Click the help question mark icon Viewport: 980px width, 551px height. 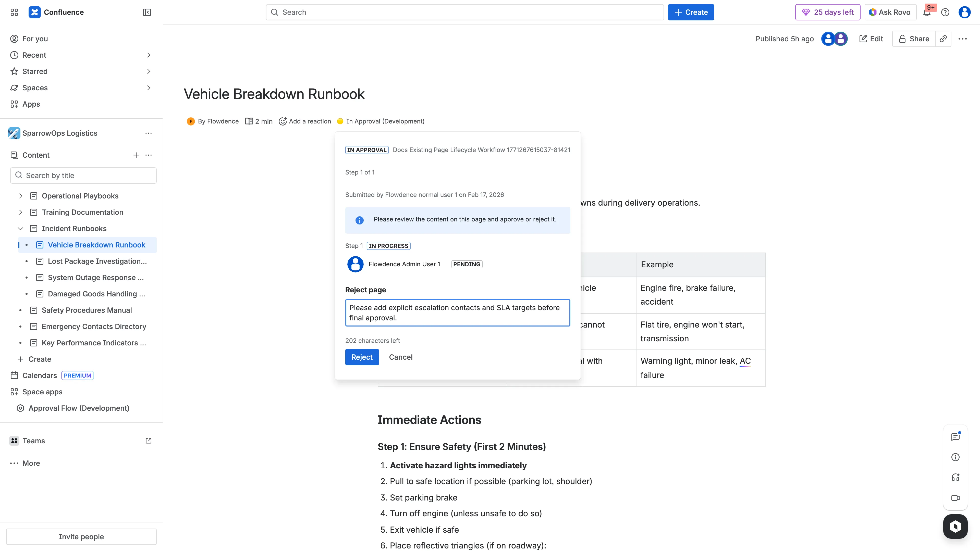click(x=945, y=12)
